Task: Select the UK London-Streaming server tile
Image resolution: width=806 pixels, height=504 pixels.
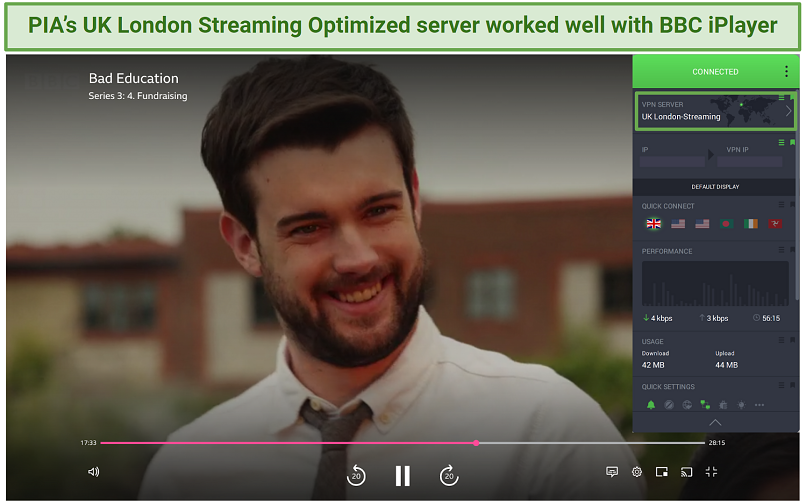Action: pyautogui.click(x=715, y=111)
